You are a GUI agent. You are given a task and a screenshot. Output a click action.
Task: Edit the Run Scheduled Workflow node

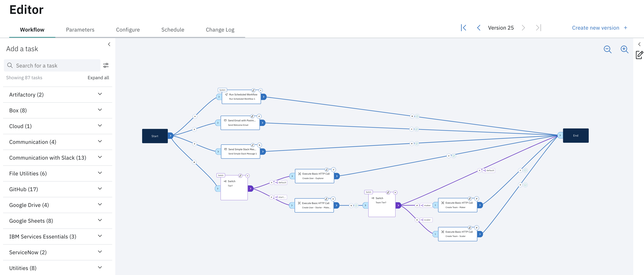click(253, 90)
